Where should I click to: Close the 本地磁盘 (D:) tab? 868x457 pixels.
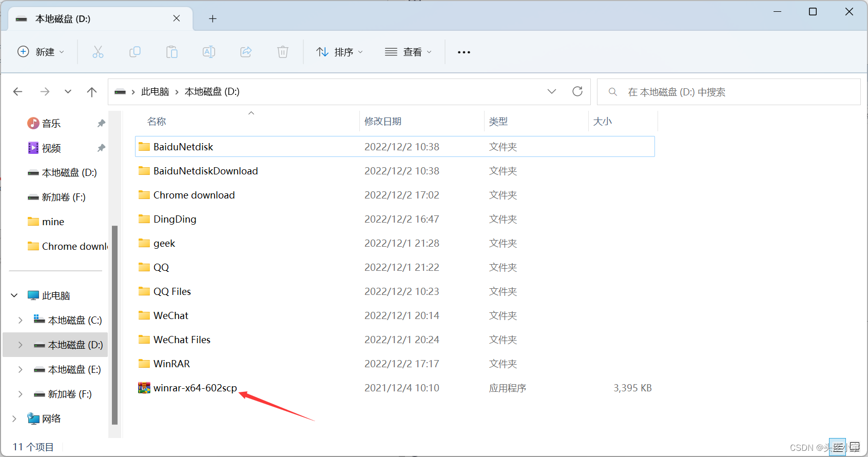177,18
